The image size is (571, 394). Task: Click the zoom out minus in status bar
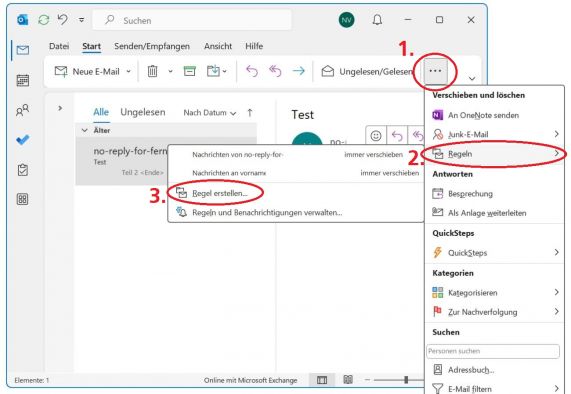(367, 380)
